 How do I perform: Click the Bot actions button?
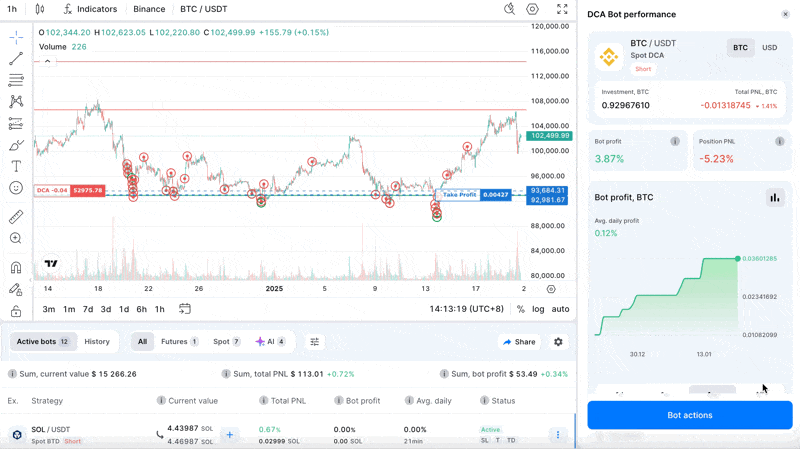tap(689, 415)
